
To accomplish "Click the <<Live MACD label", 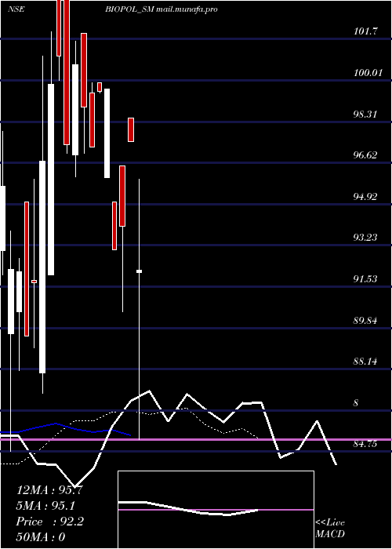I will point(330,528).
